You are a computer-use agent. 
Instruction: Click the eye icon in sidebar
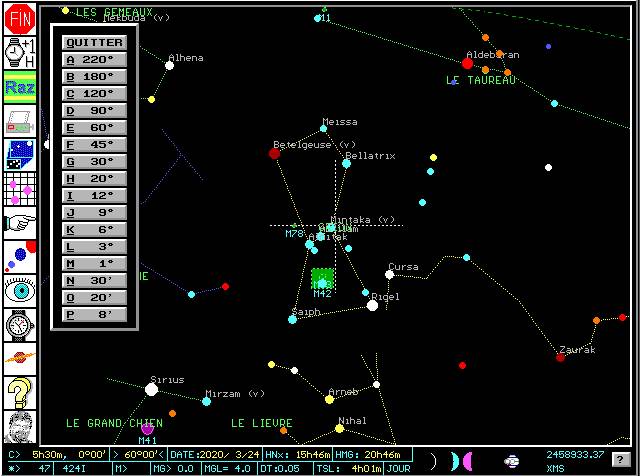[20, 291]
